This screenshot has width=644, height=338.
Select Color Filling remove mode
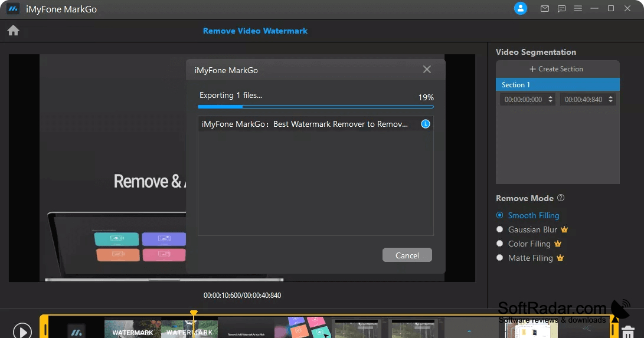[529, 244]
